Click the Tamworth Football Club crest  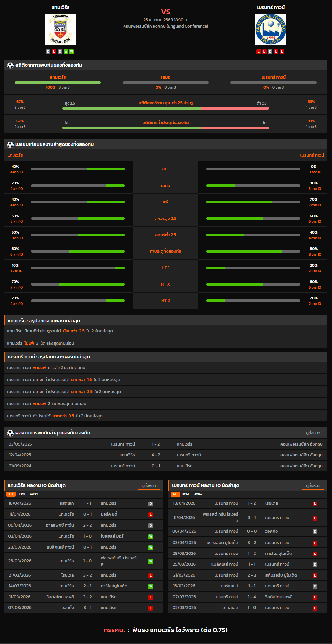61,29
